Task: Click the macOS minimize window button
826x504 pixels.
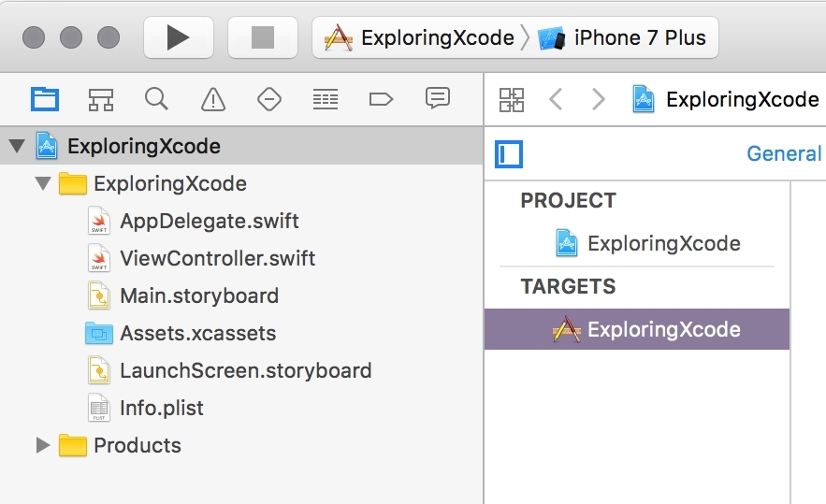Action: [71, 37]
